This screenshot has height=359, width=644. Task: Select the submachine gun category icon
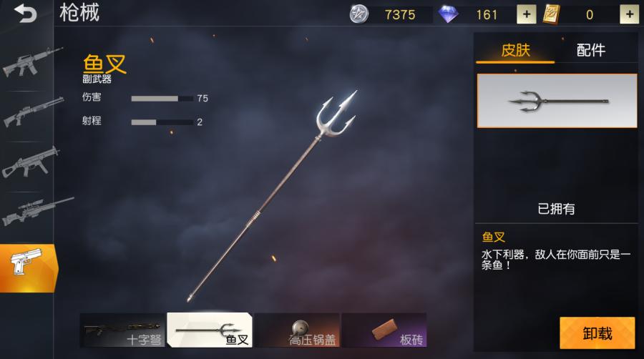point(30,162)
